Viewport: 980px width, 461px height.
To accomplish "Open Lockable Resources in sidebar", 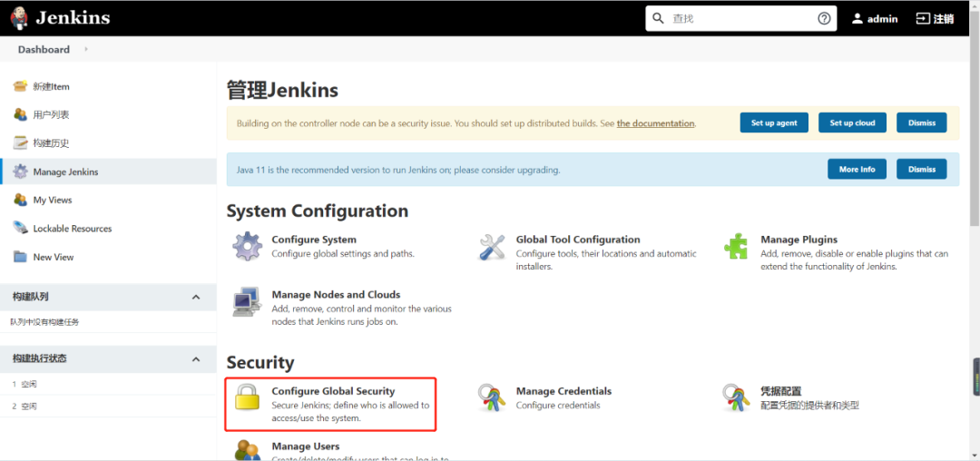I will (73, 229).
